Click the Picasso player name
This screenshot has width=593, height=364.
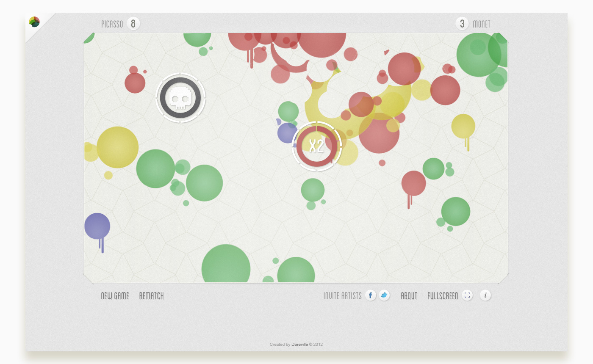112,24
